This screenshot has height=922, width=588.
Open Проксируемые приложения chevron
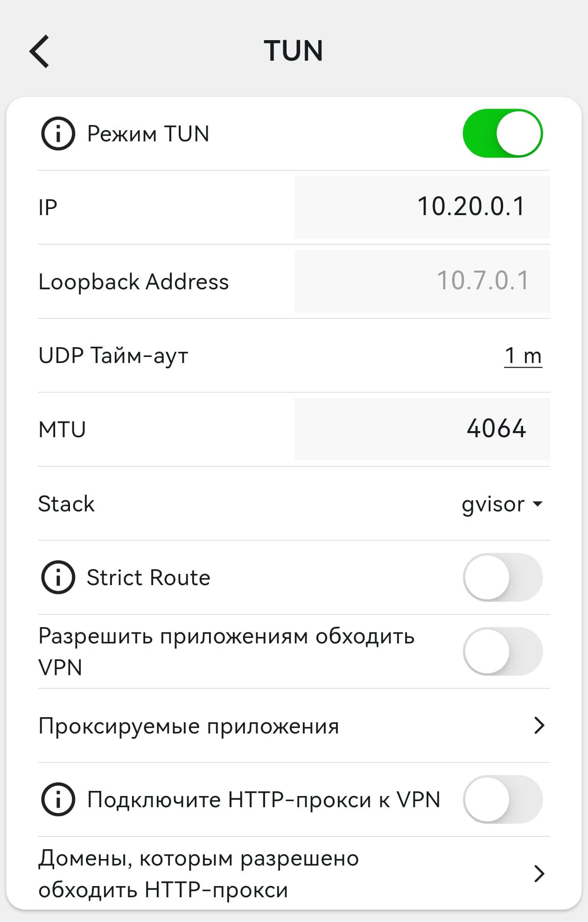(539, 726)
